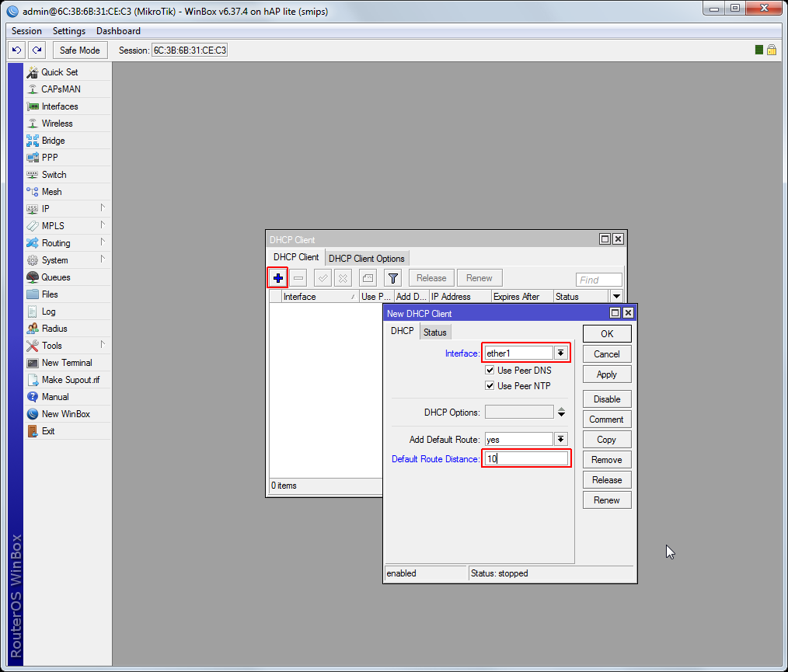788x672 pixels.
Task: Switch to the Status tab
Action: (x=434, y=332)
